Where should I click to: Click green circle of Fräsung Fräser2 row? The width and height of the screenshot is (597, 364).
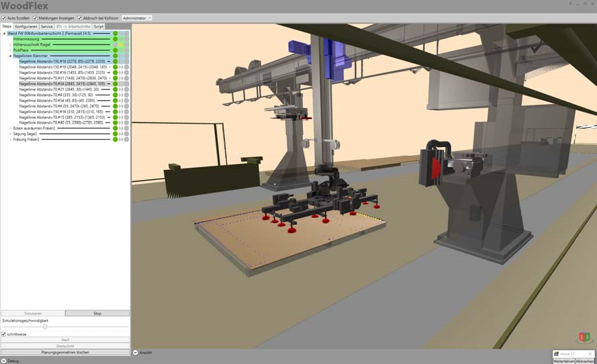pyautogui.click(x=115, y=140)
